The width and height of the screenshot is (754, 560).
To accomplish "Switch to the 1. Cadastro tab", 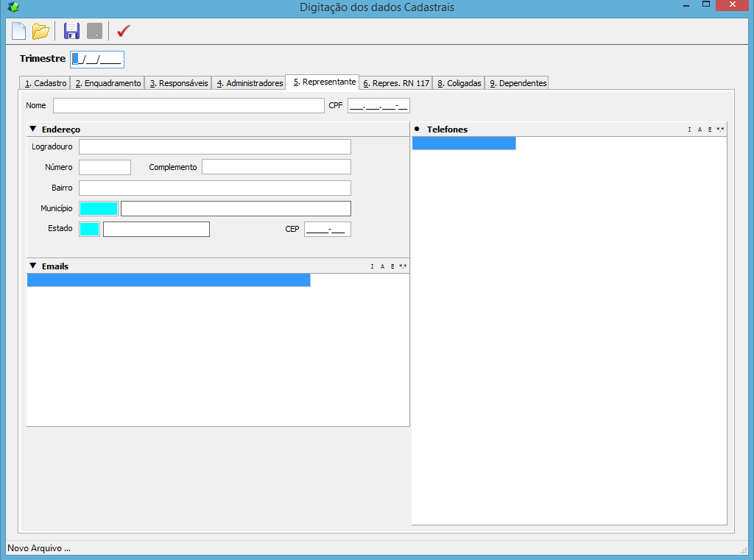I will click(45, 83).
